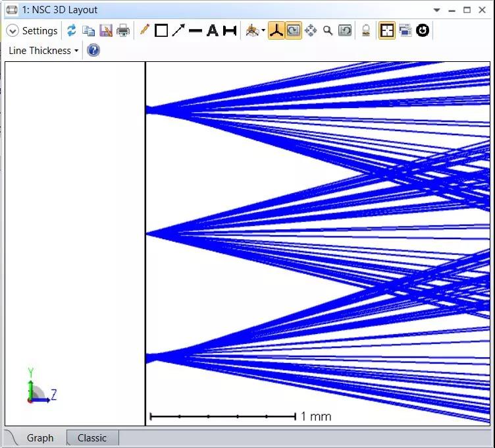Viewport: 495px width, 448px height.
Task: Expand the Settings chevron
Action: pyautogui.click(x=12, y=31)
